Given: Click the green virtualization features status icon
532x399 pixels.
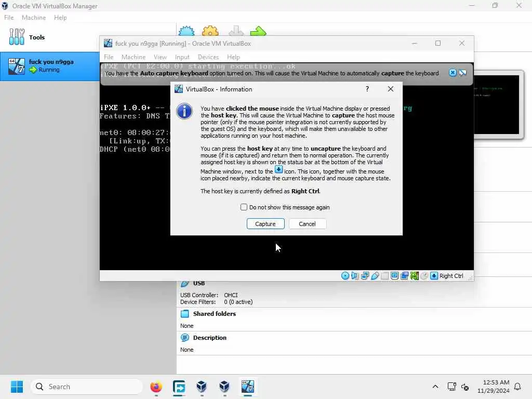Looking at the screenshot, I should click(x=414, y=276).
